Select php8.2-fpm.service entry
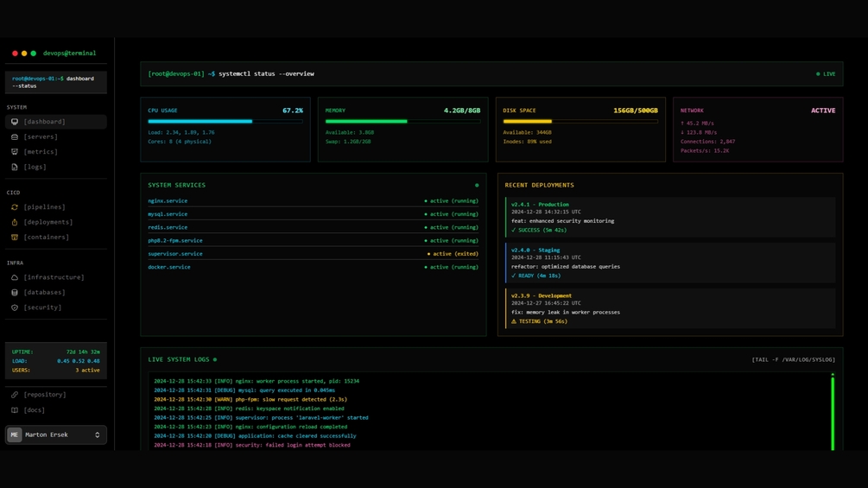 click(x=175, y=241)
